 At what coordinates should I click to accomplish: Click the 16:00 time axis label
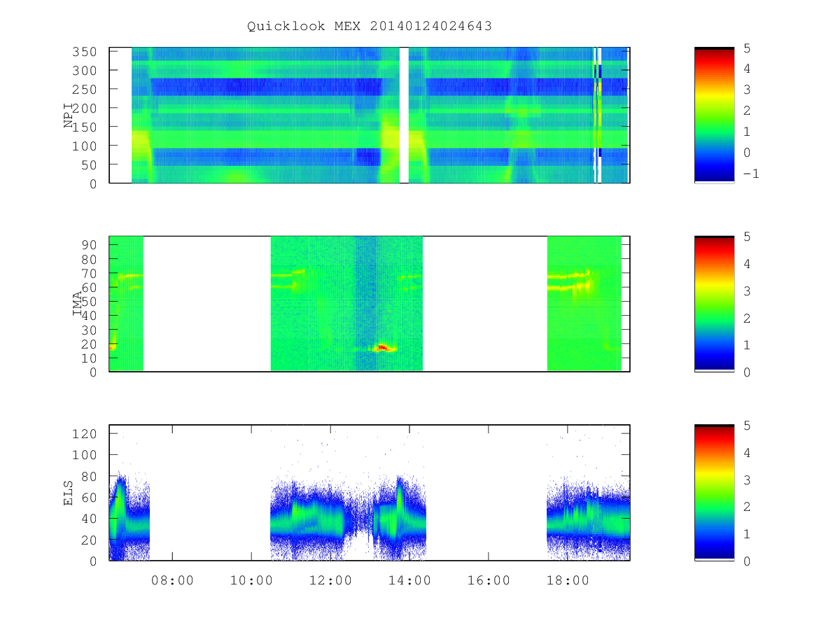(x=488, y=580)
